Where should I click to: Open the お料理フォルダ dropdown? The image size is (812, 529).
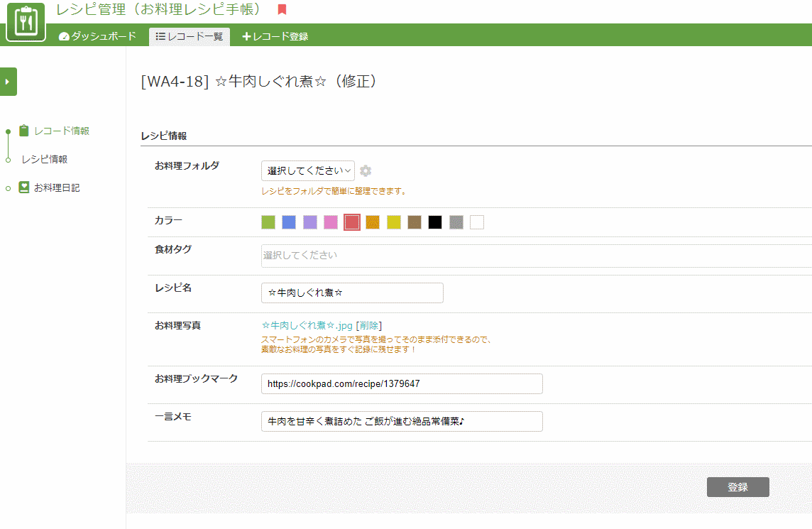click(x=307, y=170)
